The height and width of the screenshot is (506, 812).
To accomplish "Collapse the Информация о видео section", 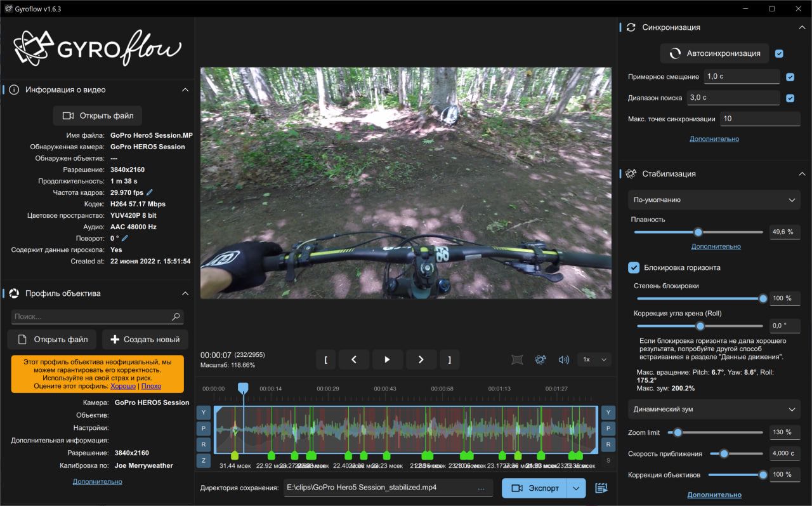I will click(x=185, y=90).
